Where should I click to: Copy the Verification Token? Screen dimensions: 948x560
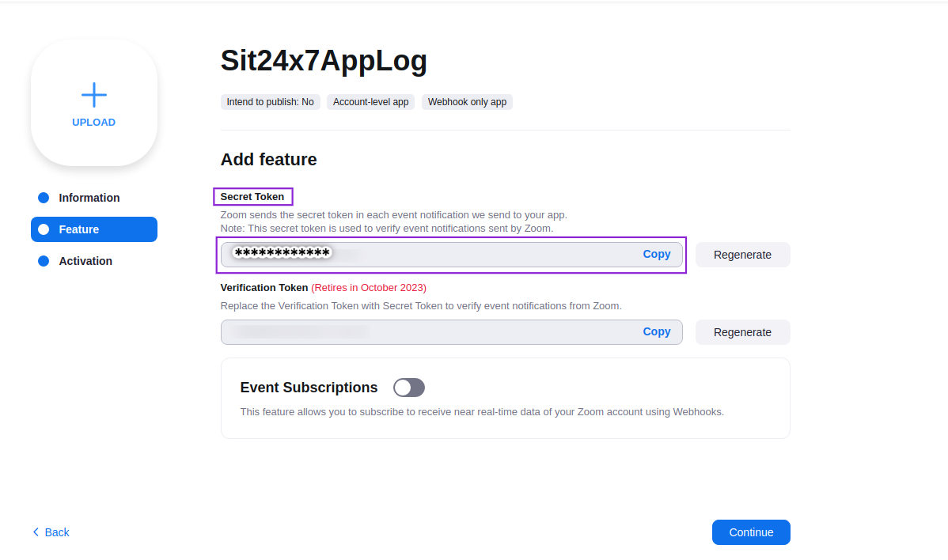click(656, 331)
